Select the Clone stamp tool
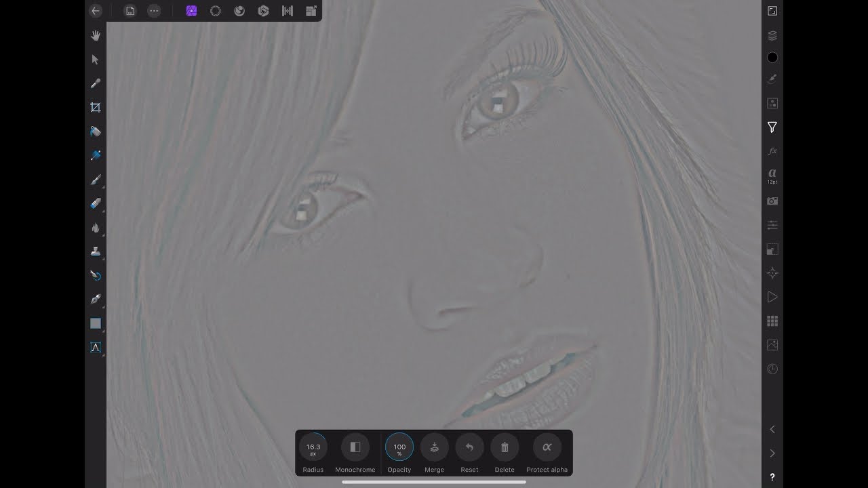 (96, 251)
